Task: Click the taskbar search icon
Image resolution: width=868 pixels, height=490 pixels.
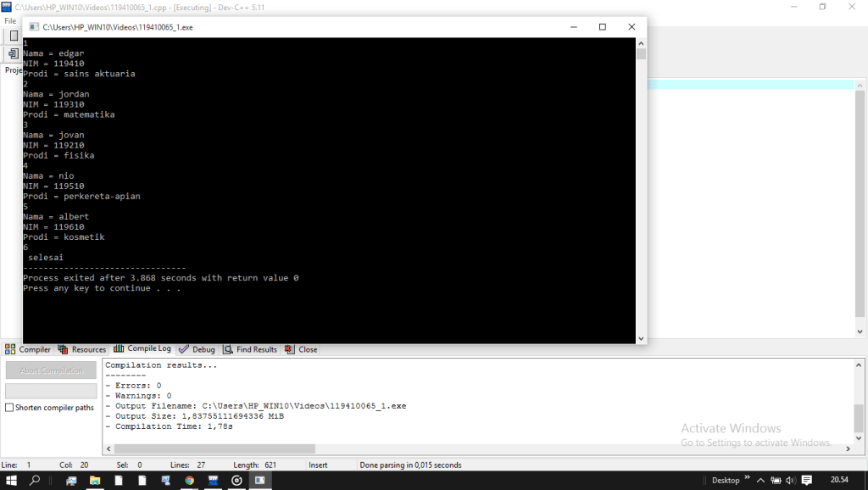Action: (36, 480)
